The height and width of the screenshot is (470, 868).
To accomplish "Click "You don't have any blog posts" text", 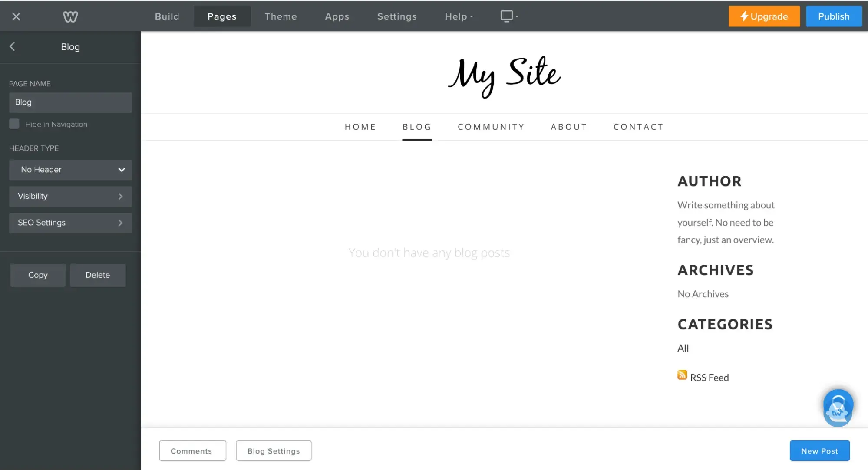I will (429, 253).
